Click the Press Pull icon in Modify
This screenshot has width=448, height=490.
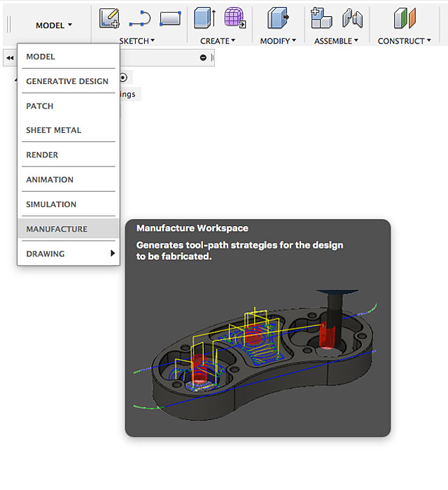coord(278,18)
